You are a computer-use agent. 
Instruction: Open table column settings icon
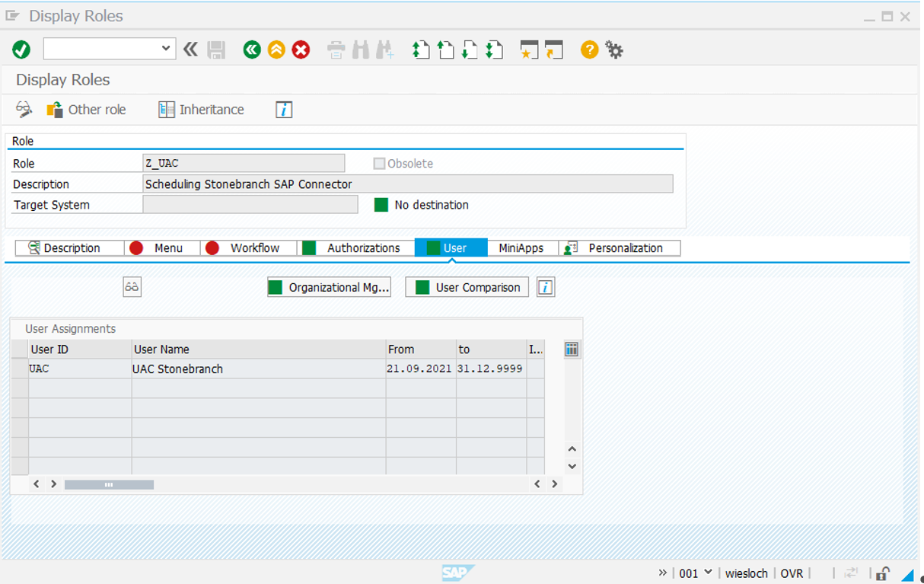[x=572, y=349]
